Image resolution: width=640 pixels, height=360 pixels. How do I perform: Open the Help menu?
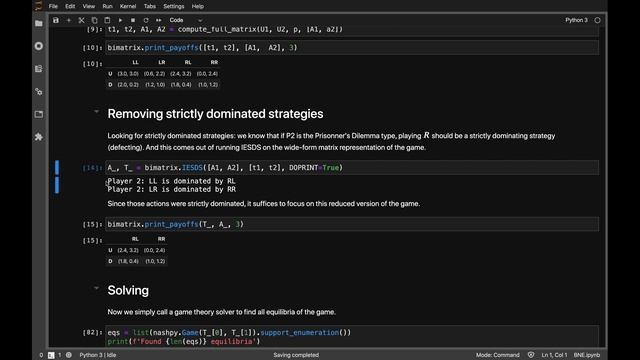(x=198, y=6)
